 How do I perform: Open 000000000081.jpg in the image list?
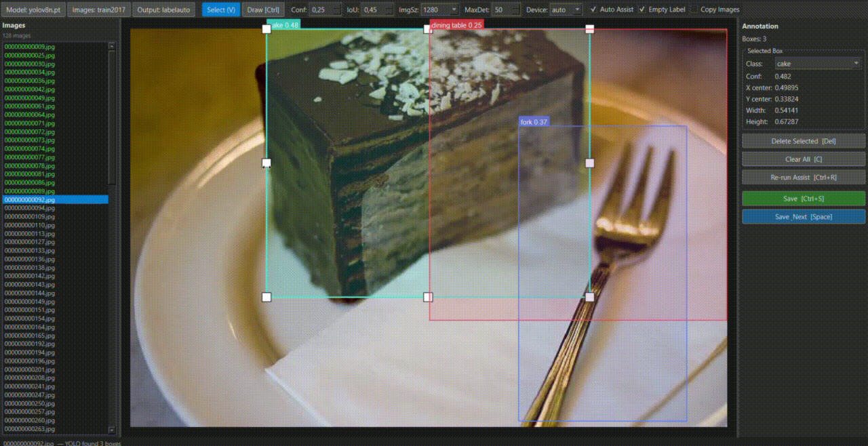56,174
